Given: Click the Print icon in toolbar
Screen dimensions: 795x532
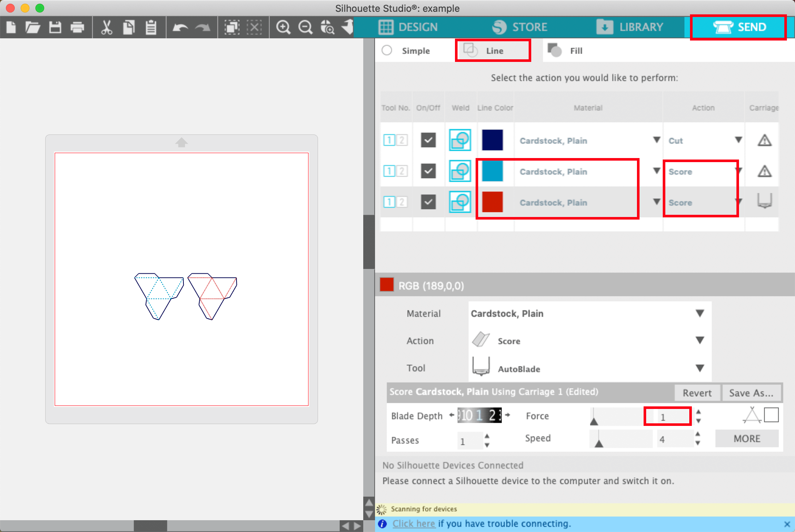Looking at the screenshot, I should (77, 27).
